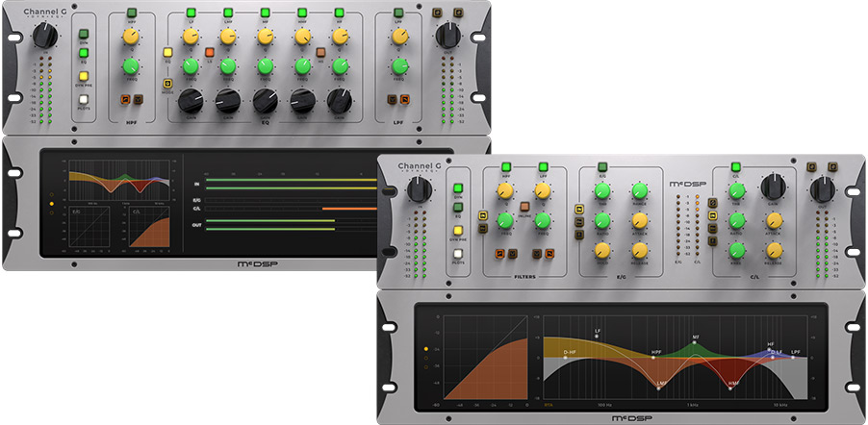868x425 pixels.
Task: Click the bottom E/G mode icon
Action: pos(579,235)
